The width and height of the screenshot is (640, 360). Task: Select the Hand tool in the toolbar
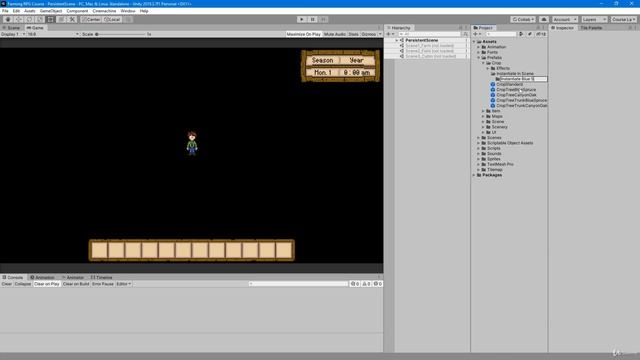tap(8, 19)
